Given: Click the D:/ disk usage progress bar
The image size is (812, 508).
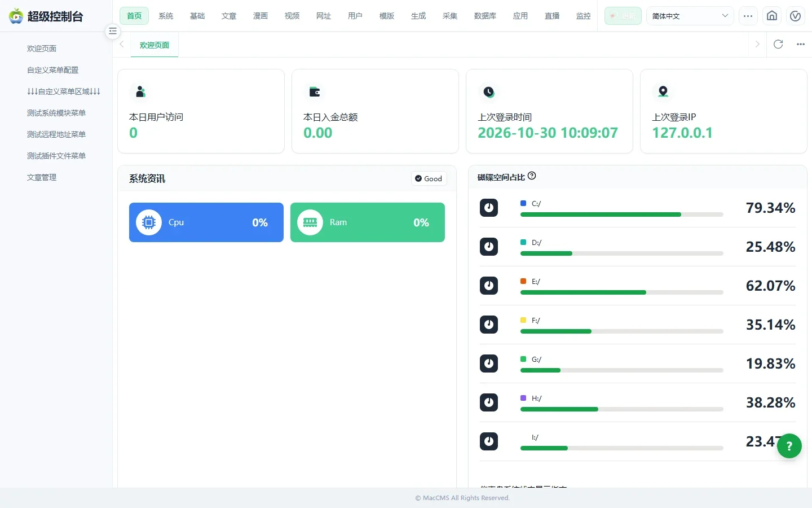Looking at the screenshot, I should [621, 253].
